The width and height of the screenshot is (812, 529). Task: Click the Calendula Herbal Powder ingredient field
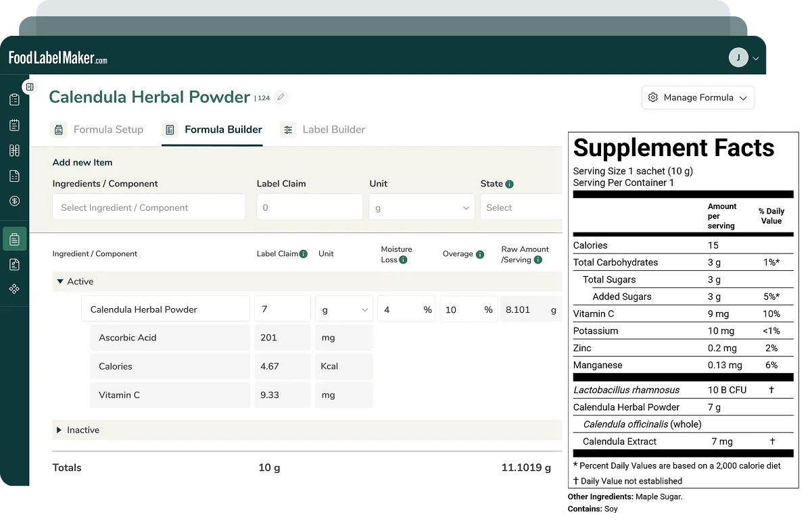(x=166, y=309)
